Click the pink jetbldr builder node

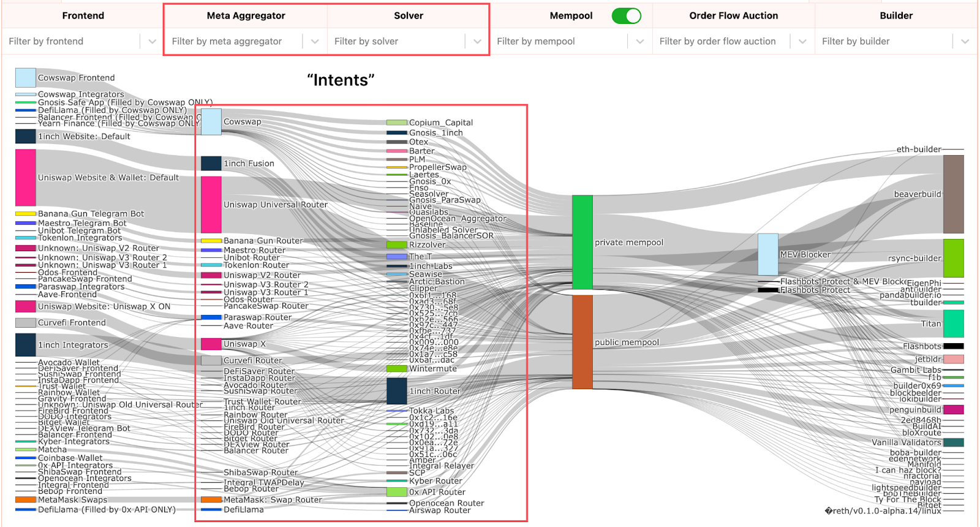(x=954, y=359)
